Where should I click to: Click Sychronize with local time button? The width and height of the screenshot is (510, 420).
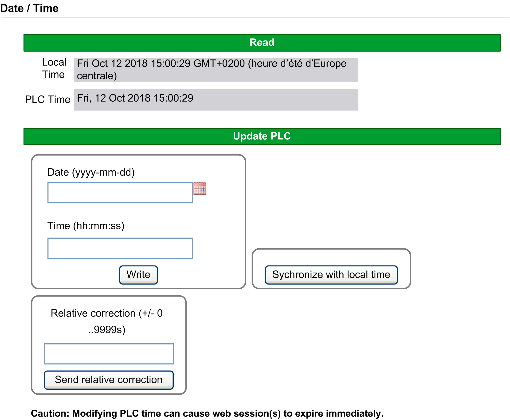coord(331,275)
